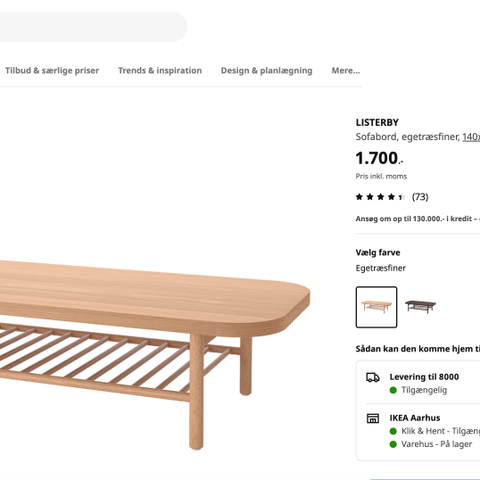
Task: Click the IKEA Aarhus store icon
Action: point(373,418)
